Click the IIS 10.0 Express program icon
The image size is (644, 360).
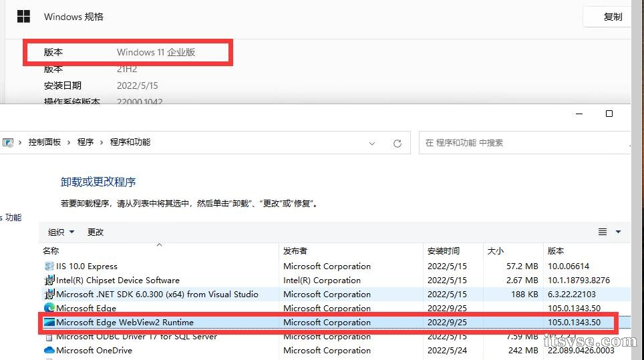tap(49, 266)
